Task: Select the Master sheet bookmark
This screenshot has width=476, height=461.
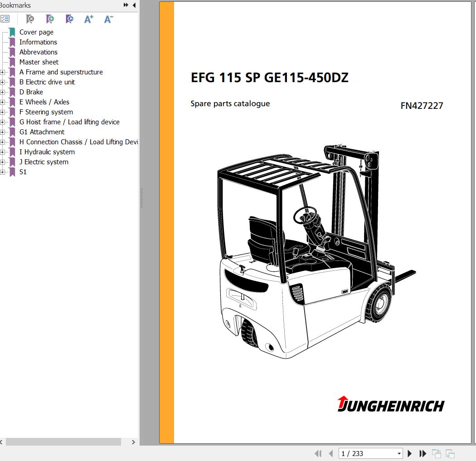Action: pos(39,62)
